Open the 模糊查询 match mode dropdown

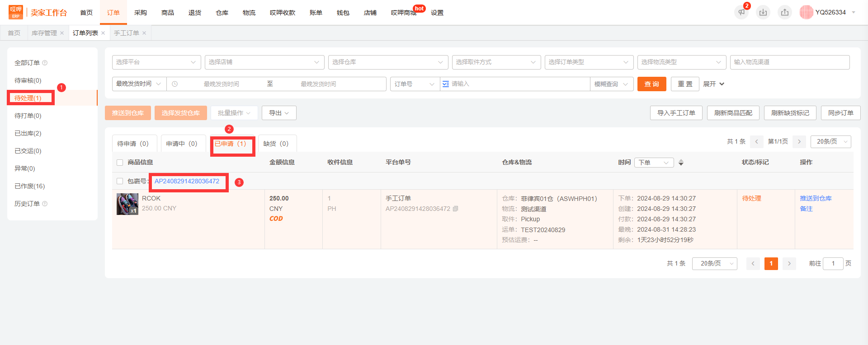point(612,84)
